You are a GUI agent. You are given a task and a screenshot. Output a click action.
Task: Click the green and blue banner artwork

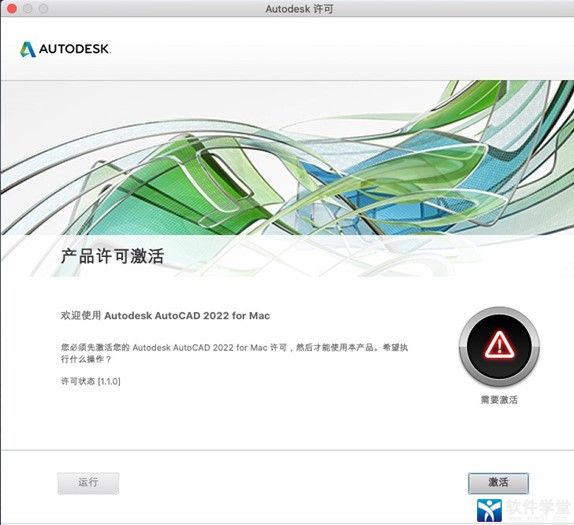287,157
